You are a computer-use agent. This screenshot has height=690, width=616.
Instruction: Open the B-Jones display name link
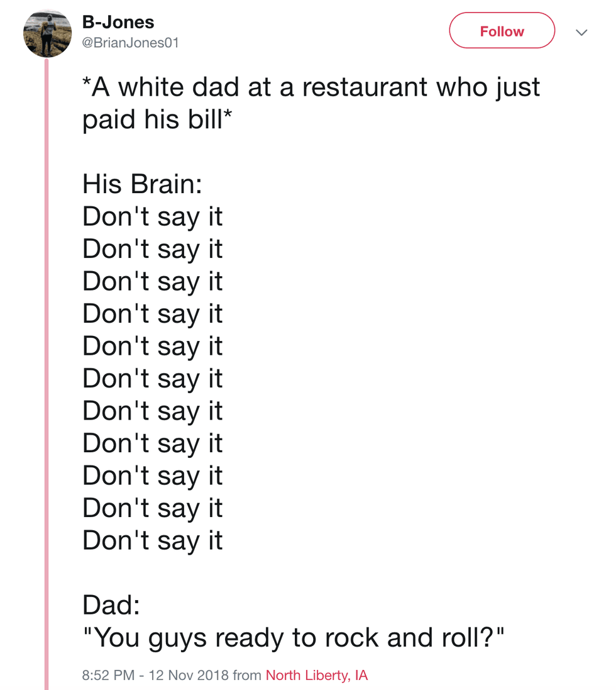(x=118, y=22)
